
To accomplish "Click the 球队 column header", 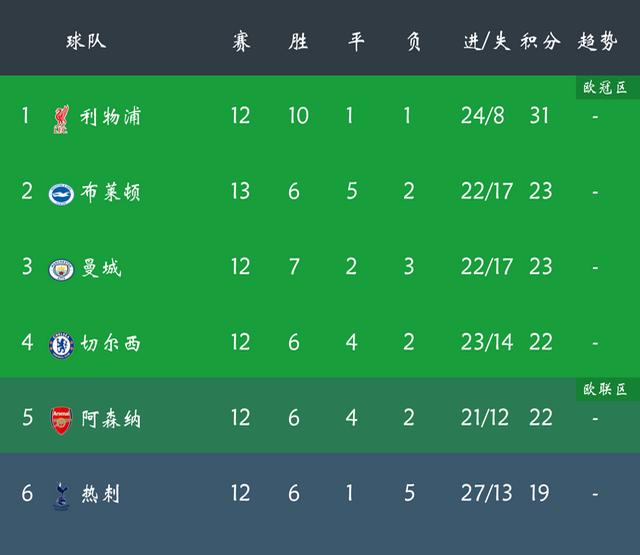I will [86, 42].
